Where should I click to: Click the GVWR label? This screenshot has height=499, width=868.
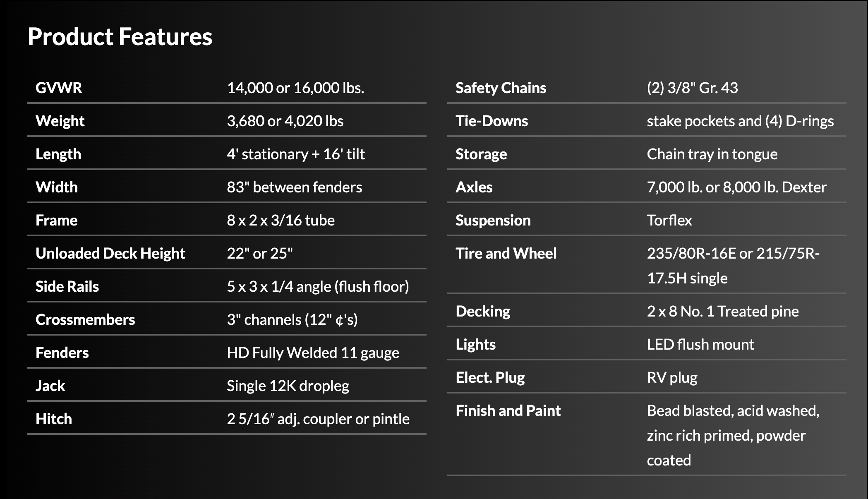[x=59, y=88]
